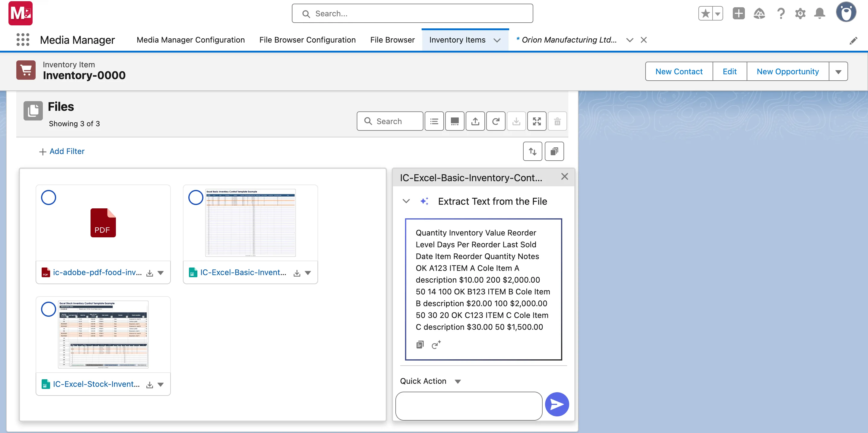Image resolution: width=868 pixels, height=433 pixels.
Task: Regenerate the extracted text with the sparkle refresh icon
Action: (436, 345)
